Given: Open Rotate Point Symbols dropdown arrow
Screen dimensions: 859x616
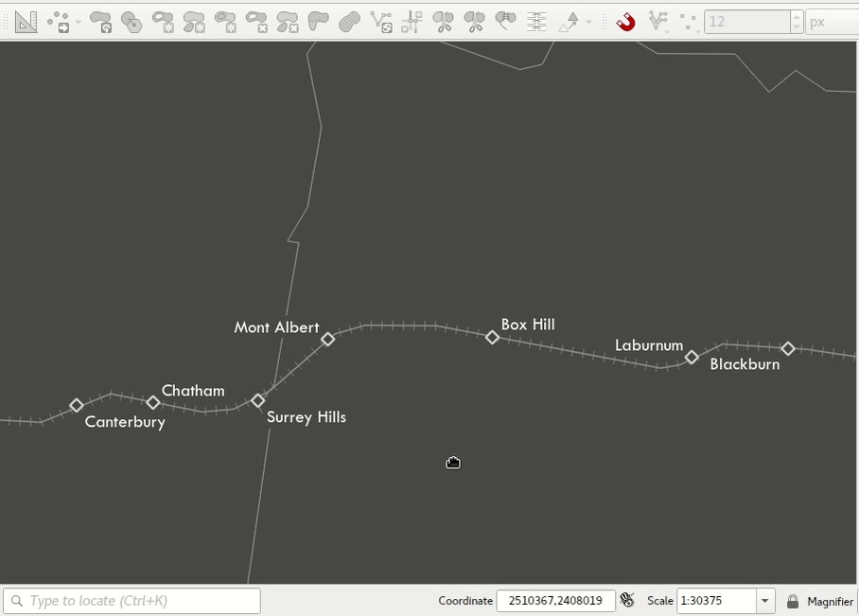Looking at the screenshot, I should 589,23.
